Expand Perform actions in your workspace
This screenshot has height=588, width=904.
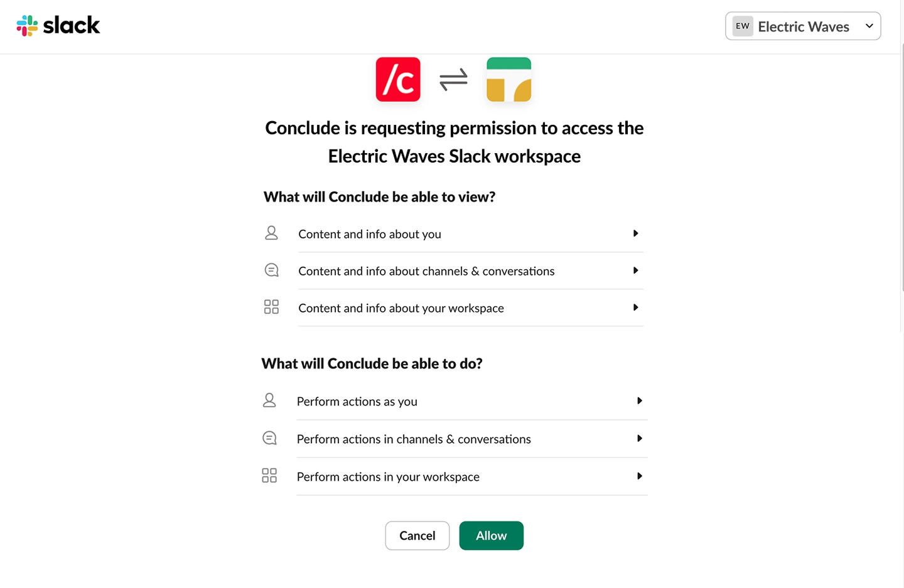click(640, 476)
